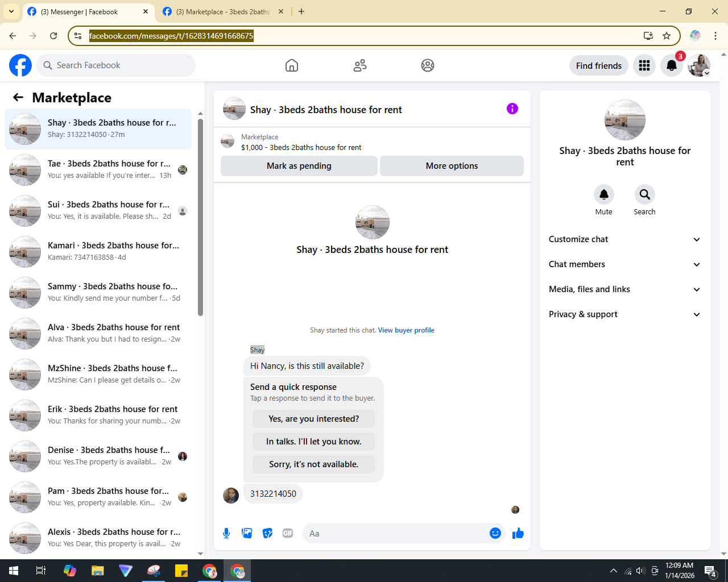Open Kamari conversation in list
Viewport: 728px width, 582px height.
98,252
